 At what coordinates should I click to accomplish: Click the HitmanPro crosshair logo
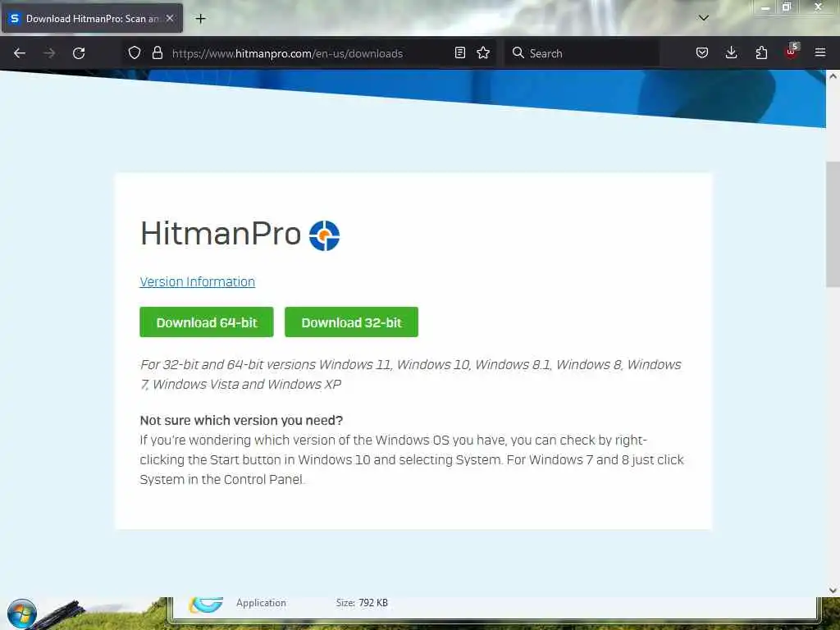pos(324,235)
